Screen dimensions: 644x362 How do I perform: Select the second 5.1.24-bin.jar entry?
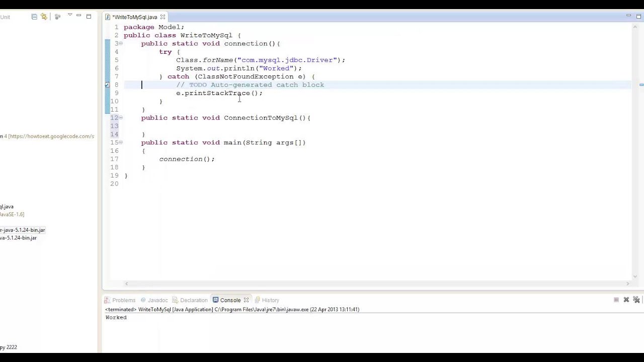click(x=18, y=238)
